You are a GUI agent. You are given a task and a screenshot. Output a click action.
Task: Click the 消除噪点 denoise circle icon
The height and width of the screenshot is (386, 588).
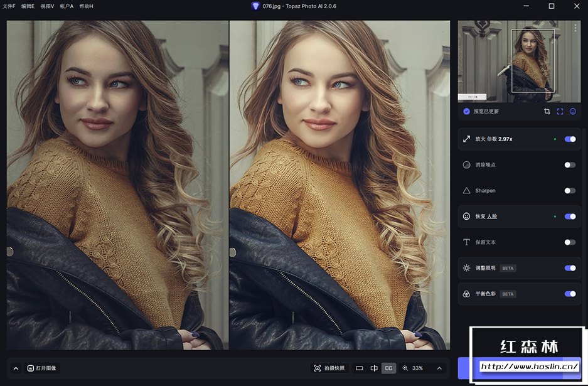pyautogui.click(x=466, y=165)
